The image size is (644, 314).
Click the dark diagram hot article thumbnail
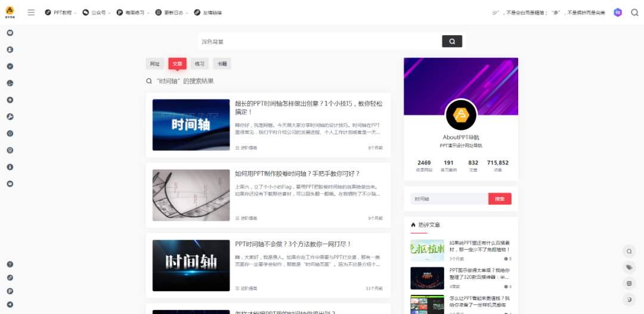coord(427,278)
